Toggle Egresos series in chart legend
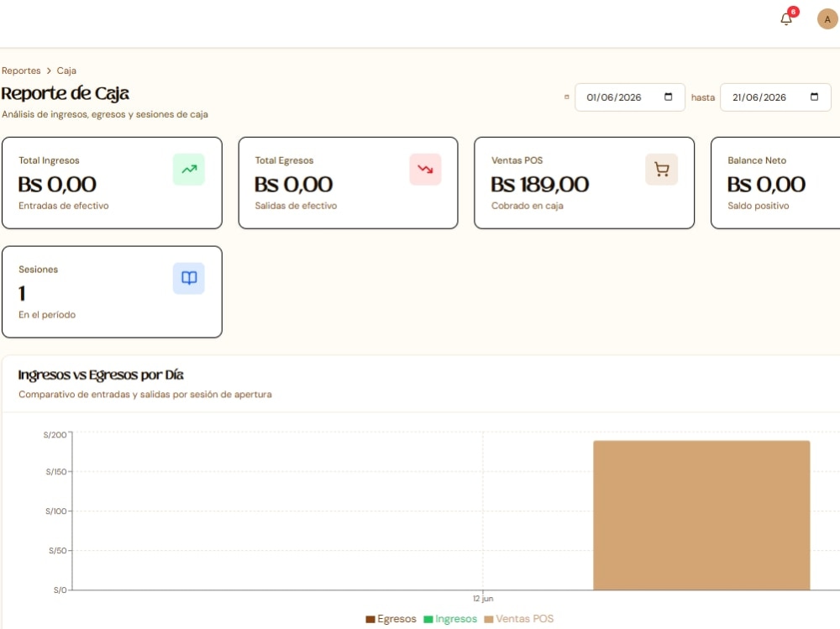The height and width of the screenshot is (629, 840). tap(391, 619)
